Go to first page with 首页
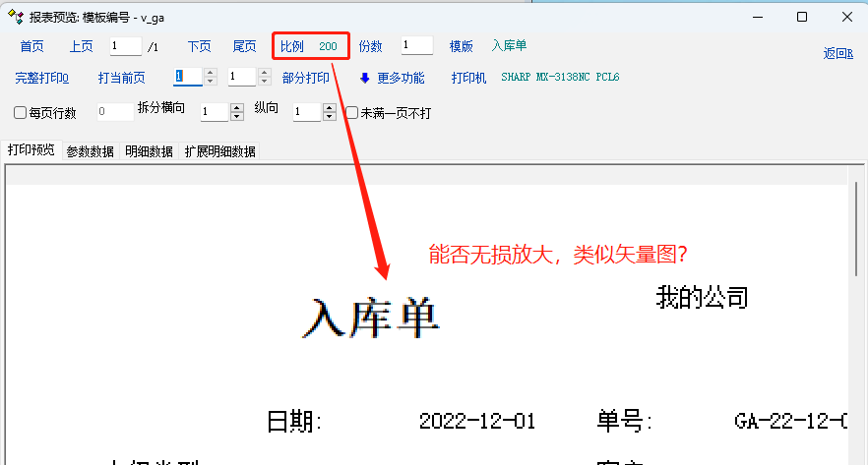The width and height of the screenshot is (868, 465). [x=31, y=46]
